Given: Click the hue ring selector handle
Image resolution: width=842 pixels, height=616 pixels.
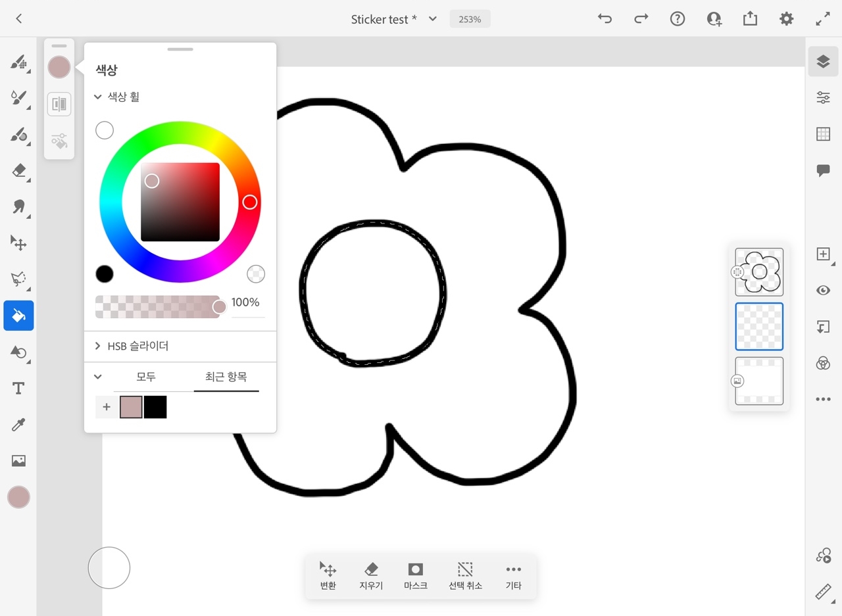Looking at the screenshot, I should click(250, 202).
